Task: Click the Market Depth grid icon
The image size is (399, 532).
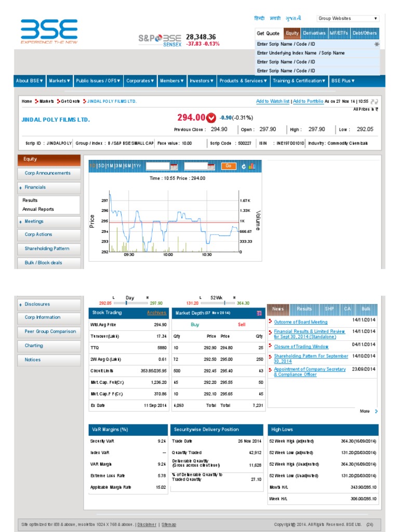Action: tap(259, 313)
